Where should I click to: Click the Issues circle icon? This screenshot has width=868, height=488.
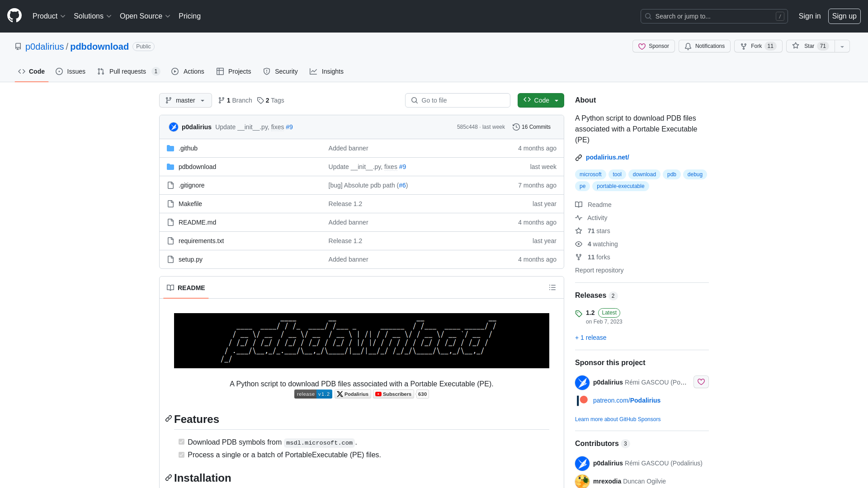pyautogui.click(x=59, y=71)
